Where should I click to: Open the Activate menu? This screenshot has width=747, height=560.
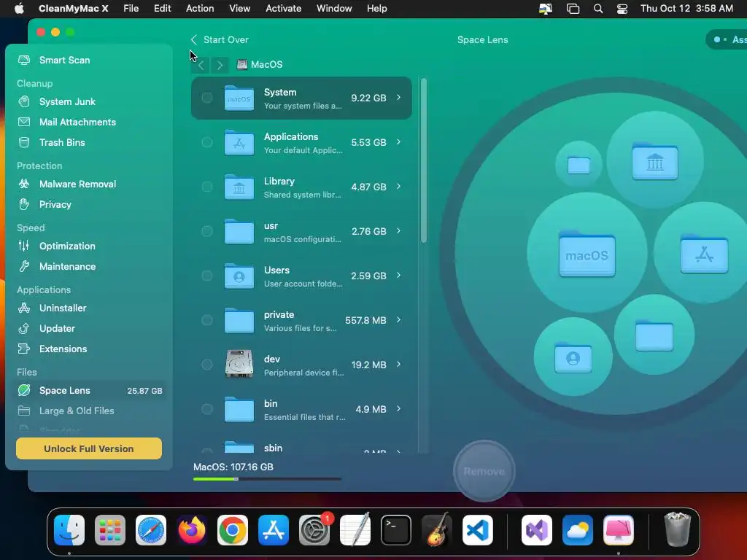click(284, 9)
